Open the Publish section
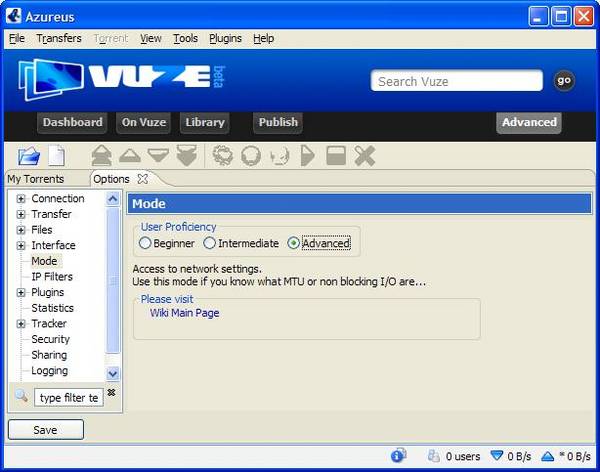 point(278,122)
